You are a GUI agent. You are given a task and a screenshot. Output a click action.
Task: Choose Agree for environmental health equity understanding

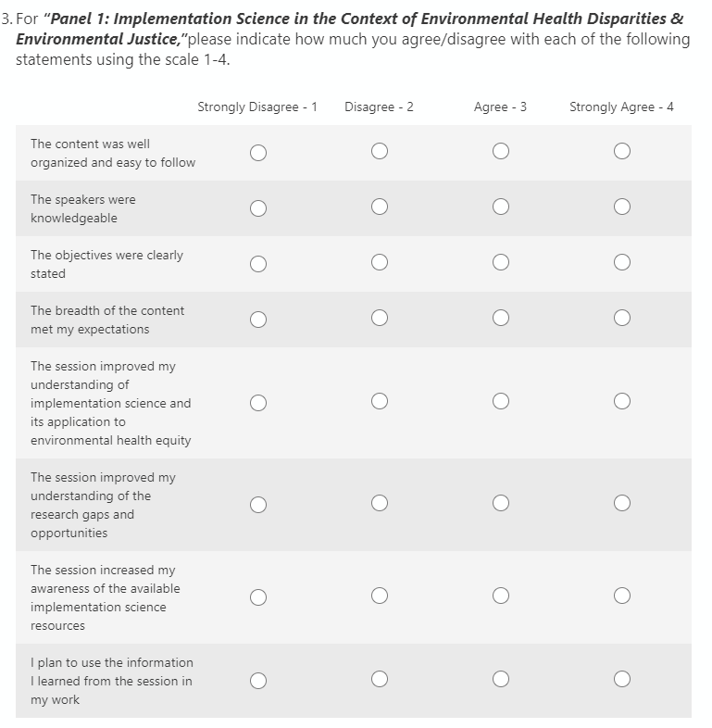[x=501, y=402]
